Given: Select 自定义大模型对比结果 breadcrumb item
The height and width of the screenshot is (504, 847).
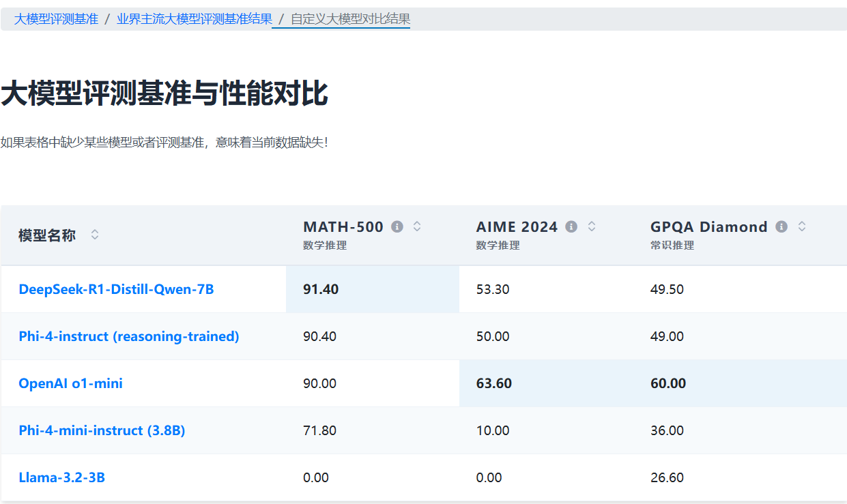Looking at the screenshot, I should (351, 19).
